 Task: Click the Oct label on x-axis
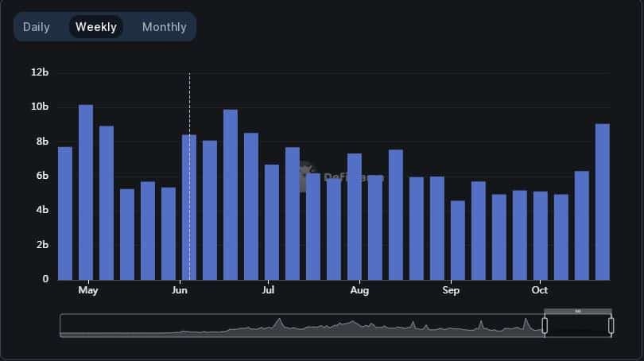pyautogui.click(x=539, y=290)
